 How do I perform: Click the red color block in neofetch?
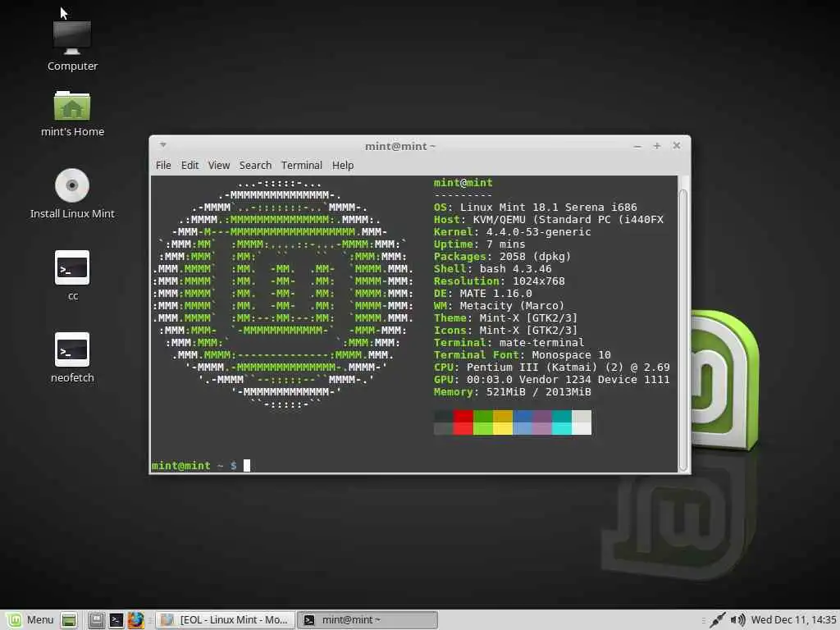click(x=463, y=422)
